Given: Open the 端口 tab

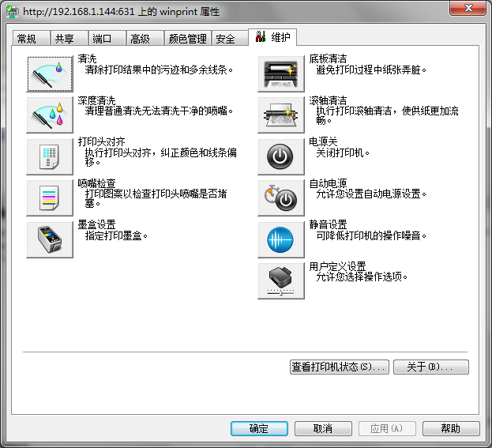Looking at the screenshot, I should [x=107, y=39].
